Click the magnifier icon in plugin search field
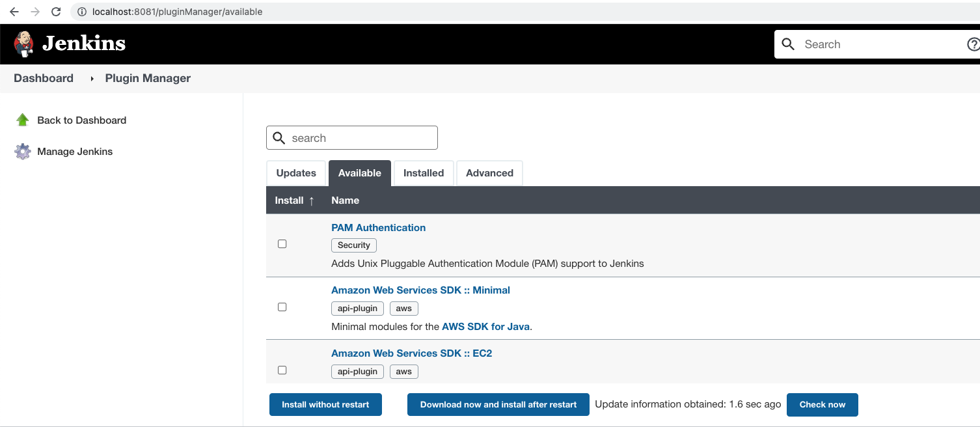This screenshot has width=980, height=427. [x=279, y=138]
